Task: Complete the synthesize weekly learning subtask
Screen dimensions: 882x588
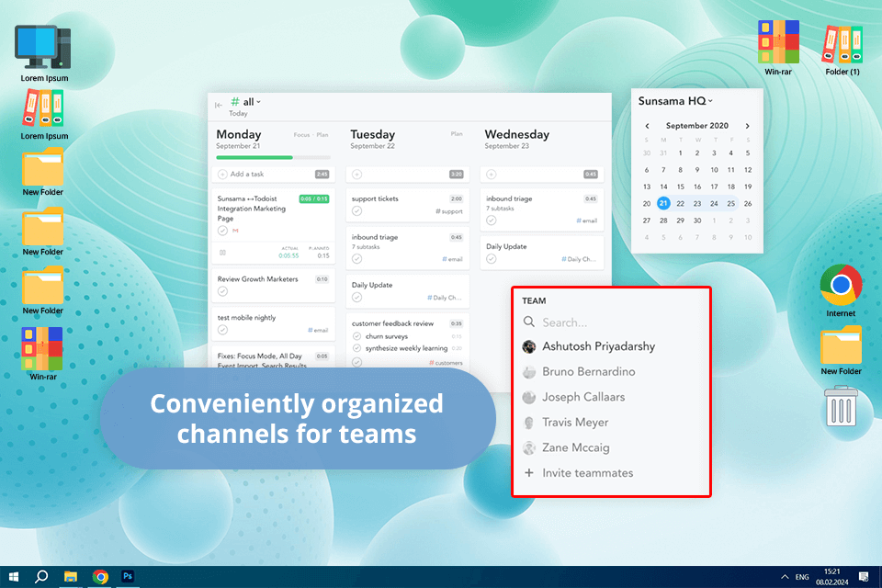Action: (x=356, y=348)
